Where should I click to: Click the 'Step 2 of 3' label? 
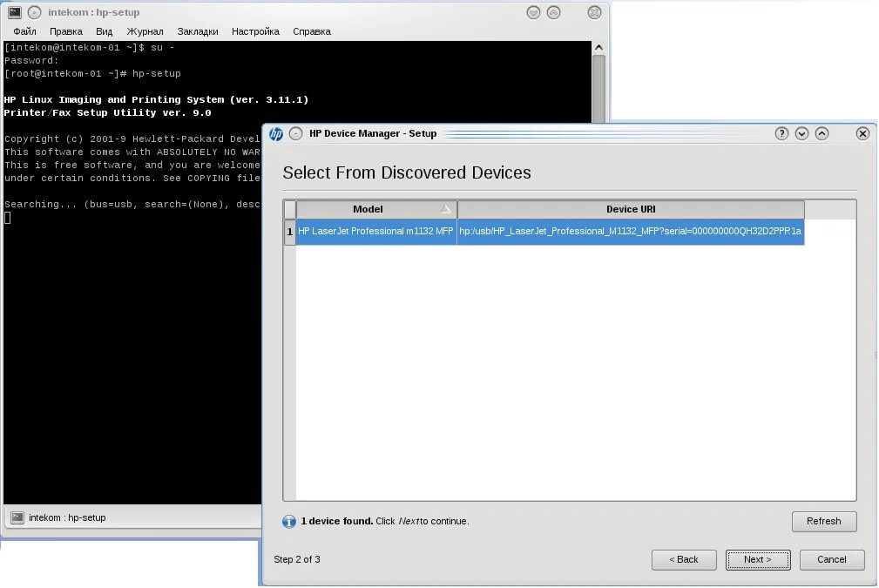pos(297,559)
